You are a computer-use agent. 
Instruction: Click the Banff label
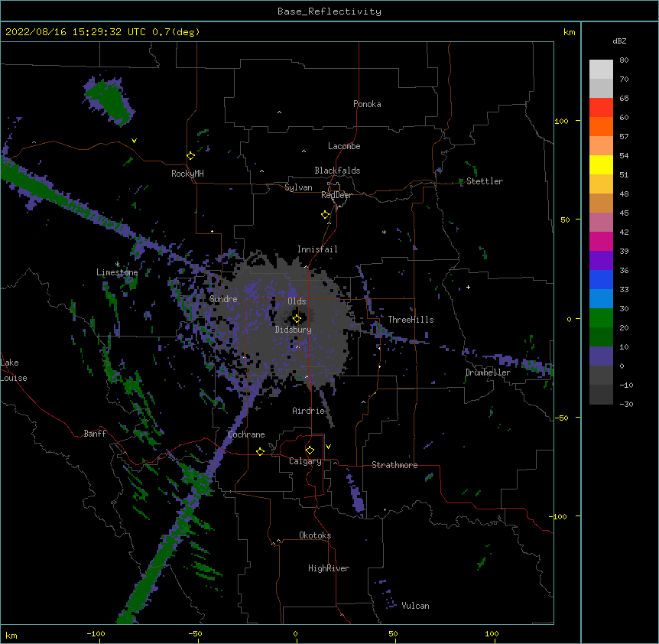pyautogui.click(x=95, y=434)
